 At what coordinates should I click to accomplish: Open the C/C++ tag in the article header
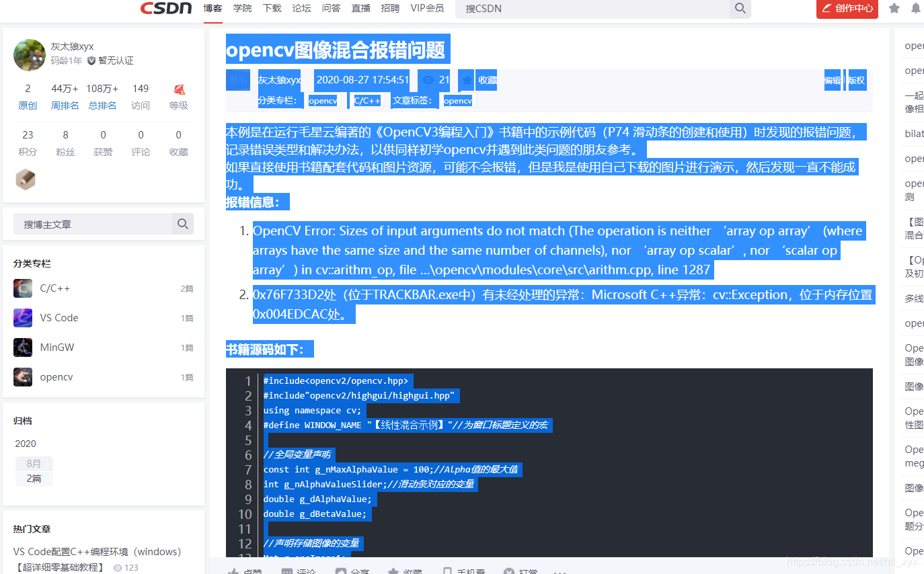[x=367, y=101]
